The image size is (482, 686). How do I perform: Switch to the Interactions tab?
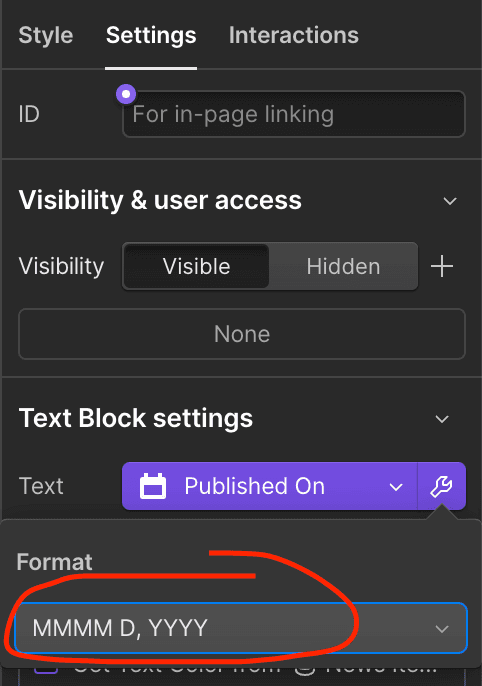pyautogui.click(x=293, y=35)
